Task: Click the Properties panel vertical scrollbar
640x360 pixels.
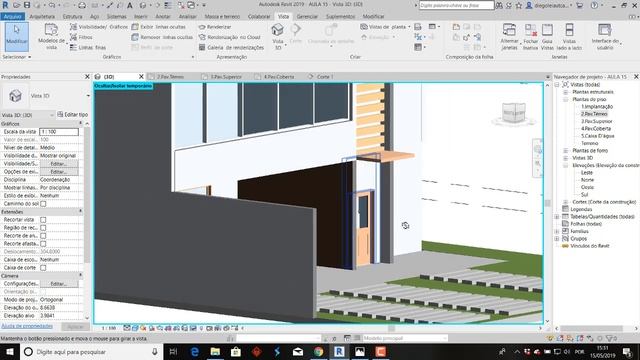Action: [x=87, y=195]
